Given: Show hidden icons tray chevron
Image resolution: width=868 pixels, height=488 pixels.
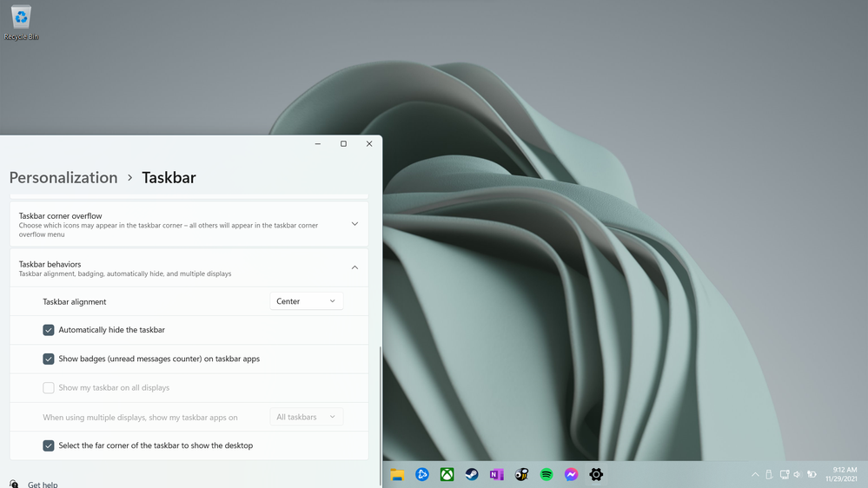Looking at the screenshot, I should tap(755, 475).
